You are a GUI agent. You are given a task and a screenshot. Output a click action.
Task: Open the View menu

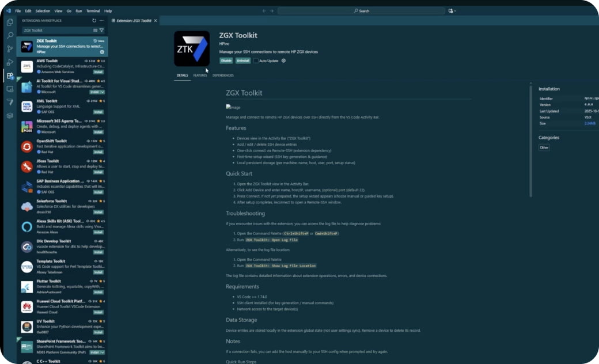58,11
